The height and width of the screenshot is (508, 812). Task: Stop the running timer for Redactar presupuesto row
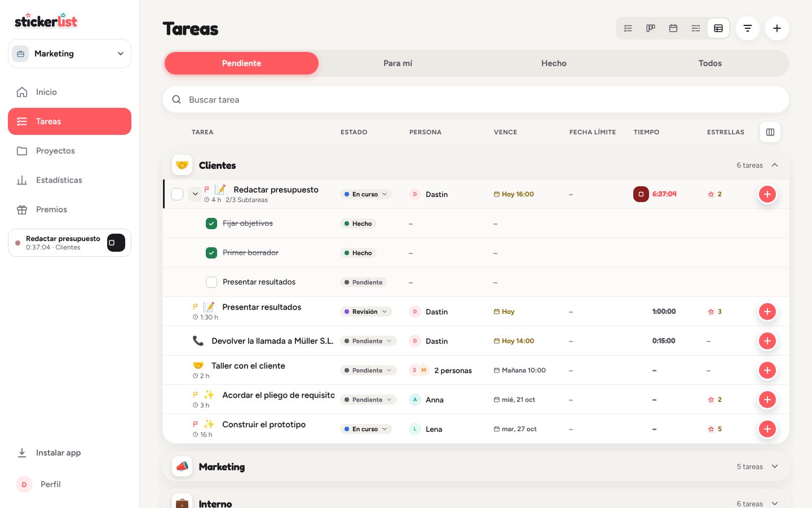tap(641, 194)
